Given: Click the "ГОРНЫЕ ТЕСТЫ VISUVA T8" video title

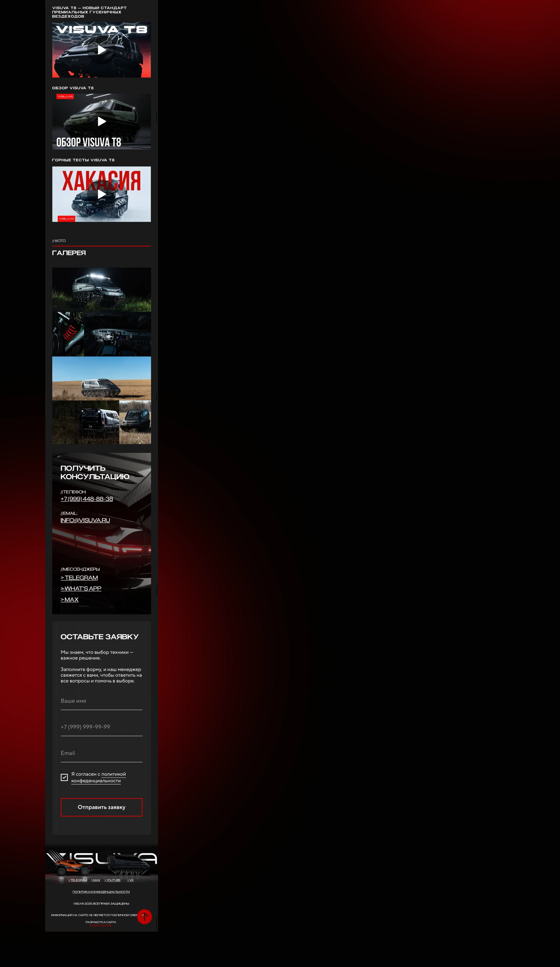Looking at the screenshot, I should [83, 160].
